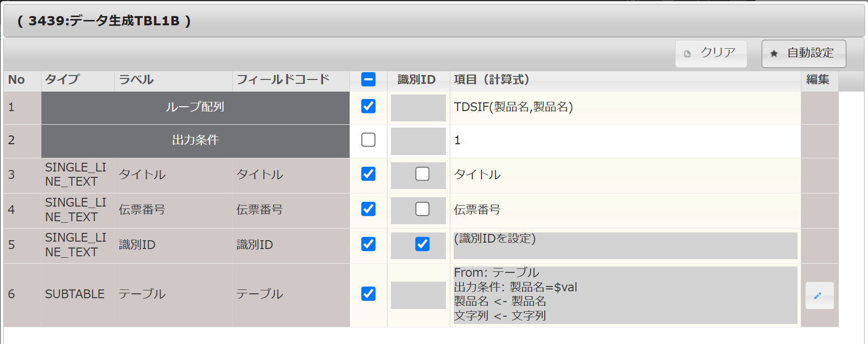
Task: Click the テーブル mapping text starting From: テーブル
Action: click(x=625, y=295)
